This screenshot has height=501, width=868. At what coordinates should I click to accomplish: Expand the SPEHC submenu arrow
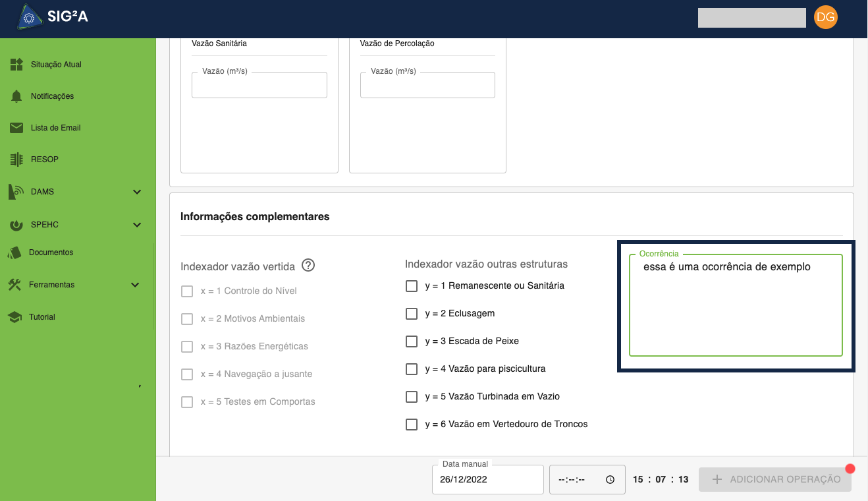137,225
